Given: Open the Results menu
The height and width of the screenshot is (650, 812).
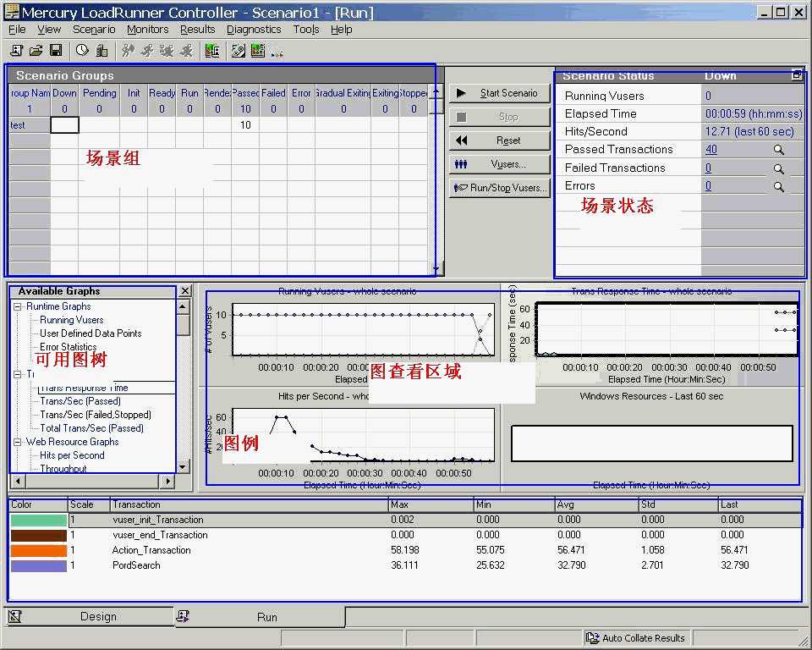Looking at the screenshot, I should pos(197,30).
